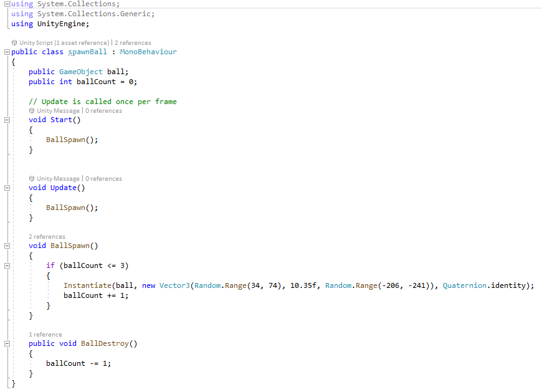Click the Update() method name
Screen dimensions: 542x392
click(67, 188)
